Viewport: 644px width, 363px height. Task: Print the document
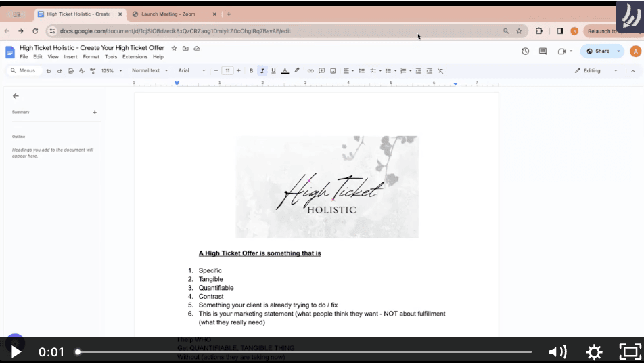[70, 71]
